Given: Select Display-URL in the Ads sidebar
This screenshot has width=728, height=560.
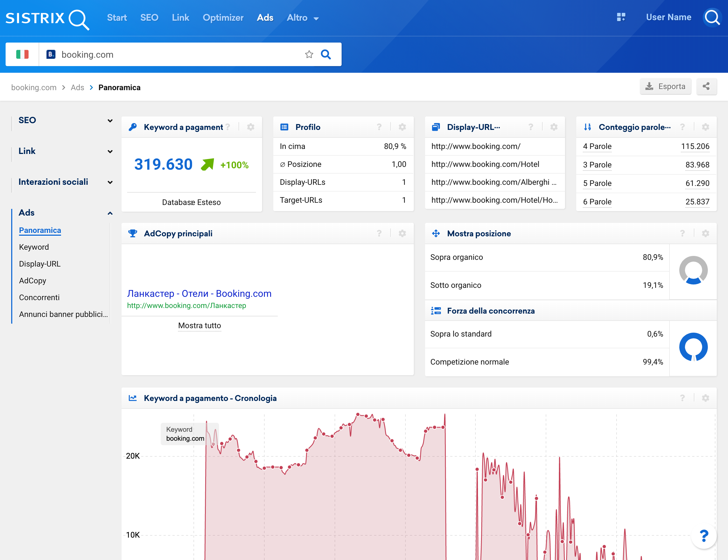Looking at the screenshot, I should tap(40, 264).
